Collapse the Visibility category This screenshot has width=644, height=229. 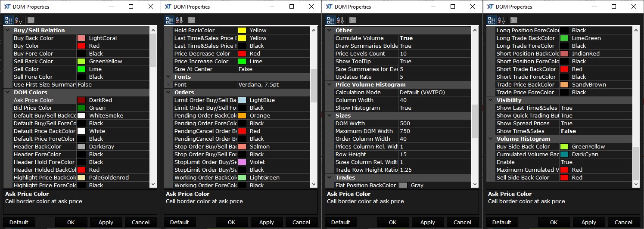tap(491, 100)
